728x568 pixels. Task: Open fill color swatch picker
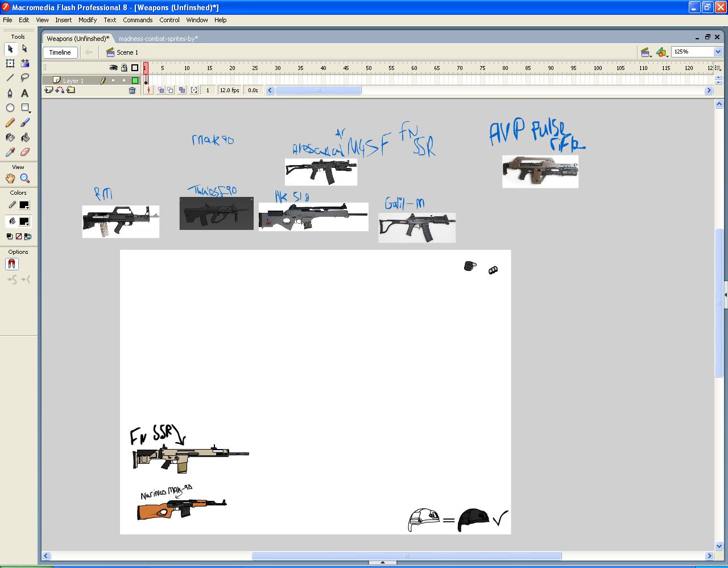point(24,221)
